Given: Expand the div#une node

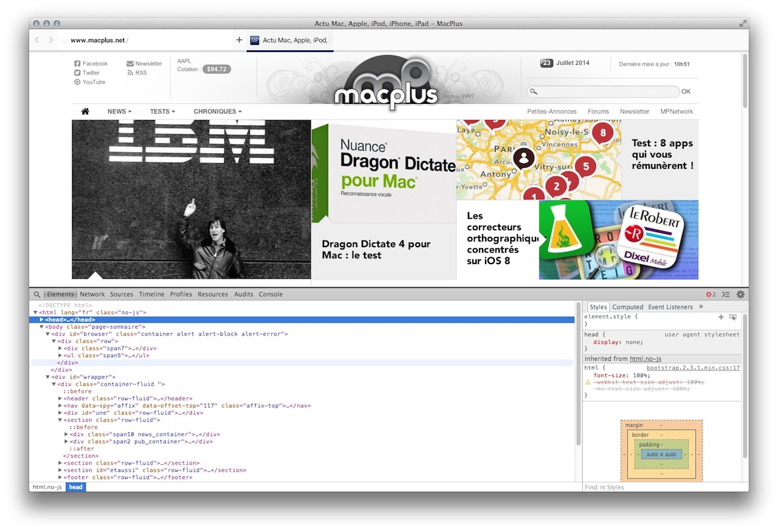Looking at the screenshot, I should point(60,413).
